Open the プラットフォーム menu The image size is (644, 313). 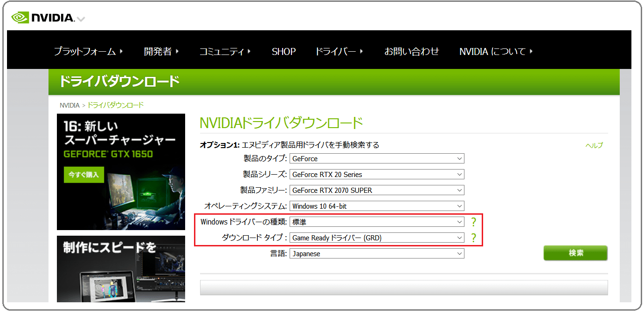point(88,51)
